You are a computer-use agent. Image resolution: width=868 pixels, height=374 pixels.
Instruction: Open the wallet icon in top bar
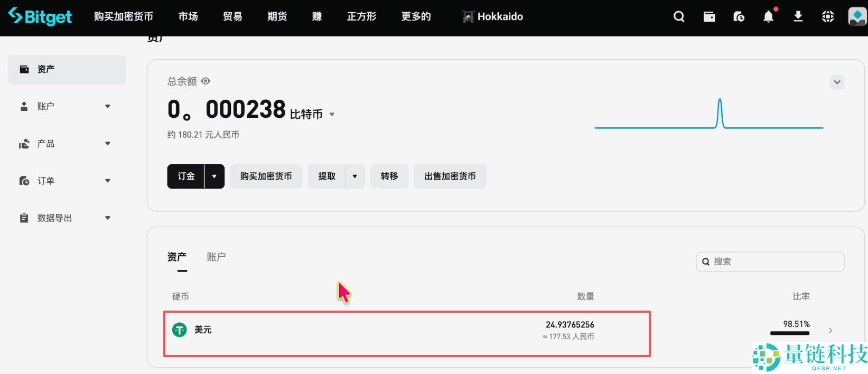[x=709, y=17]
